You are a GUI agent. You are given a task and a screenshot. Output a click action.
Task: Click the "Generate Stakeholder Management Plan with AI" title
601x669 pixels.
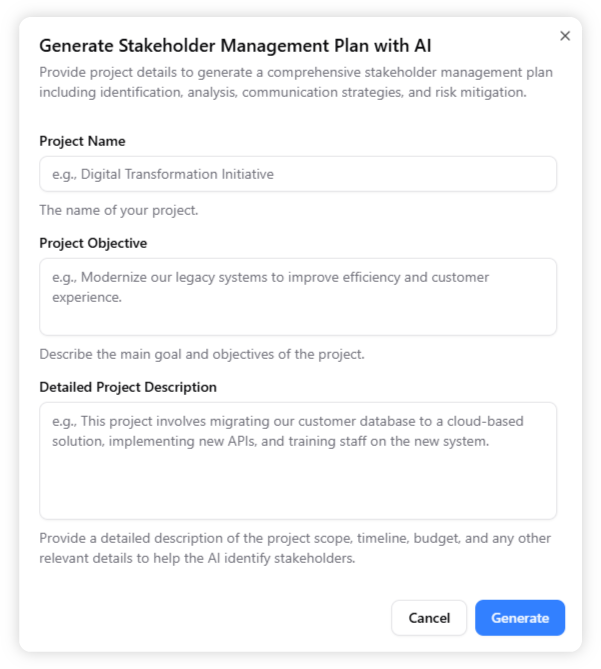tap(235, 45)
